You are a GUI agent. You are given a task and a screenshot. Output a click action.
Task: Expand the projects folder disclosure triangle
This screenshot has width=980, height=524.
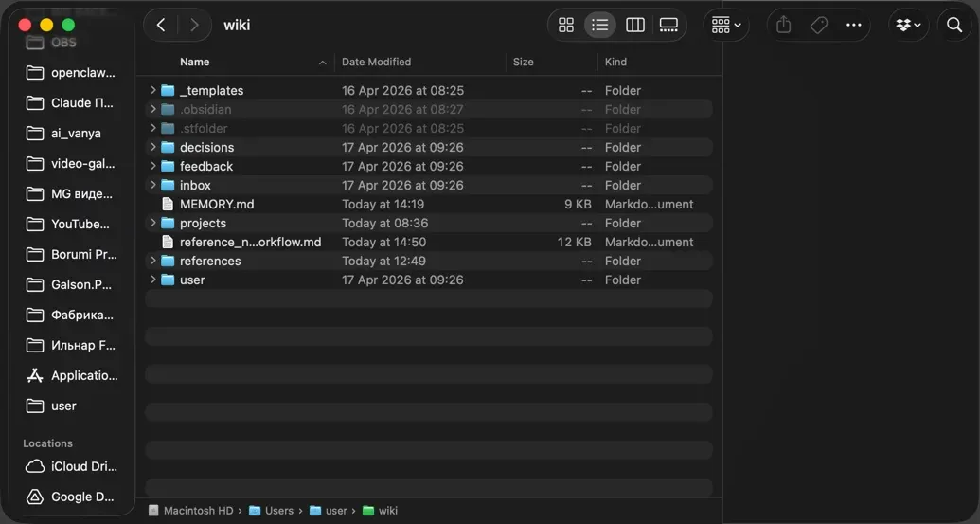click(152, 223)
